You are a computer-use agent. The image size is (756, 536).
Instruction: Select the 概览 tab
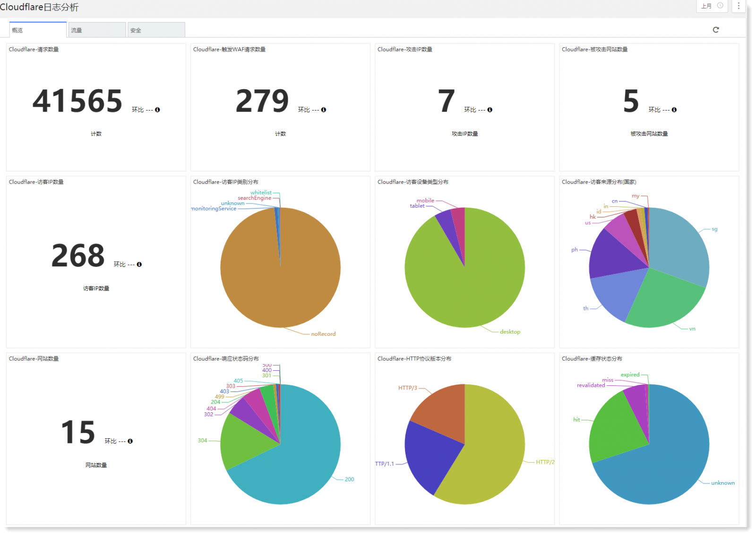tap(38, 30)
